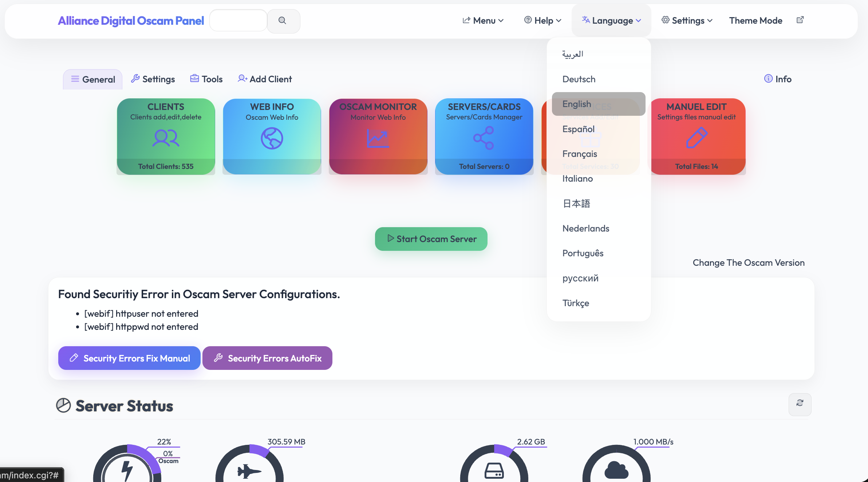Screen dimensions: 868x482
Task: Click the share icon in Servers/Cards card
Action: click(x=484, y=138)
